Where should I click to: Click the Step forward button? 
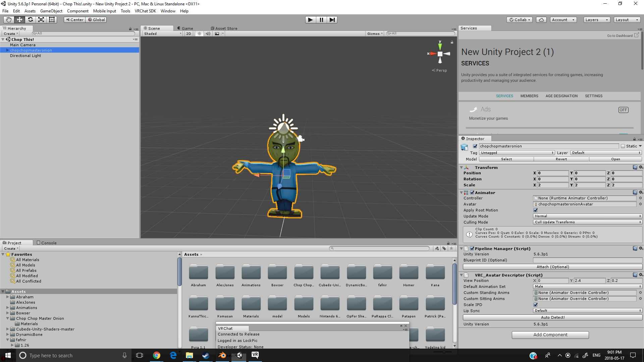[x=332, y=20]
